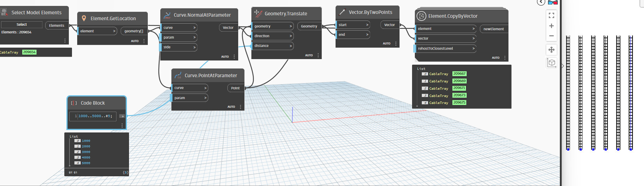
Task: Click the Code Block output port arrow
Action: pos(122,116)
